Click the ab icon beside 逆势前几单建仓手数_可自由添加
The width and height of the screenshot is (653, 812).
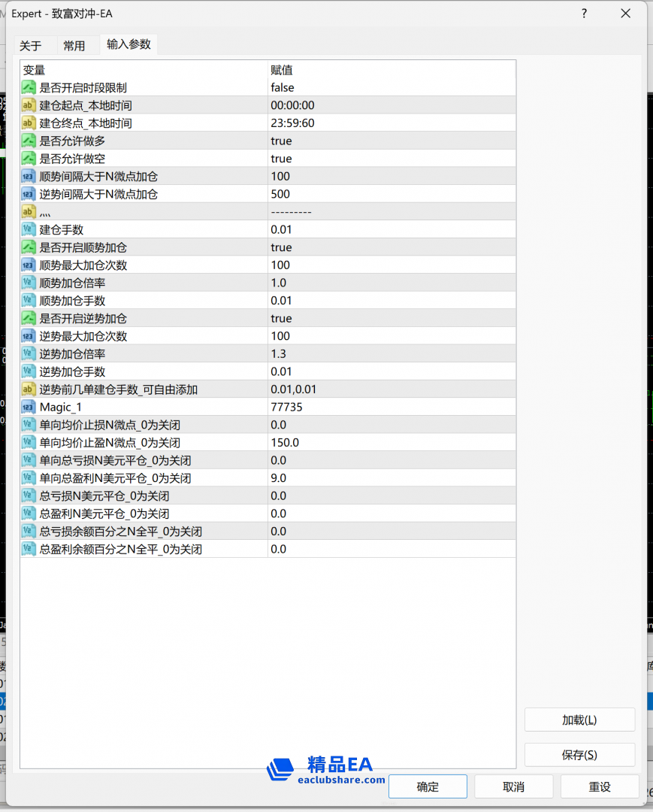point(28,389)
